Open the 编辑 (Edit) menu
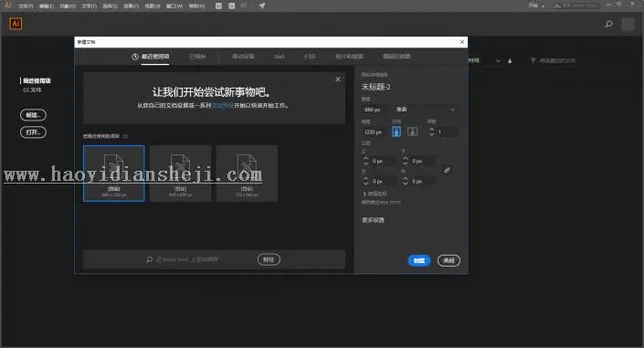Screen dimensions: 644x348 coord(47,6)
